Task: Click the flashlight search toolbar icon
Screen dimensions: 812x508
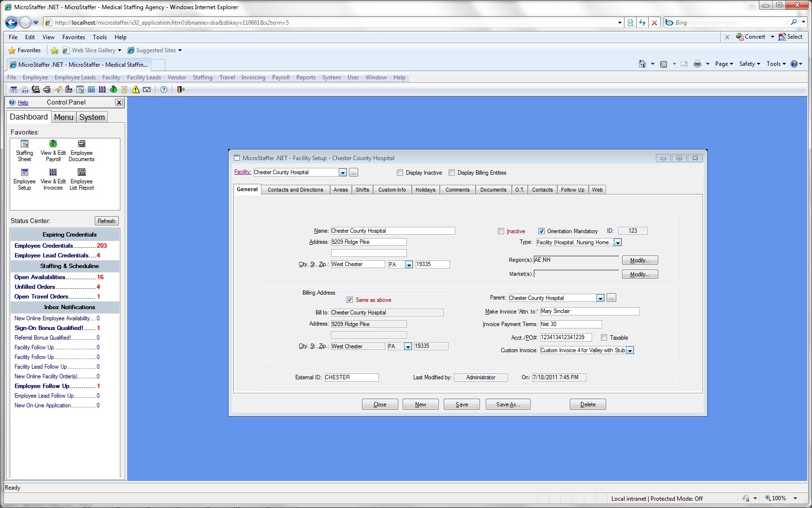Action: (x=58, y=90)
